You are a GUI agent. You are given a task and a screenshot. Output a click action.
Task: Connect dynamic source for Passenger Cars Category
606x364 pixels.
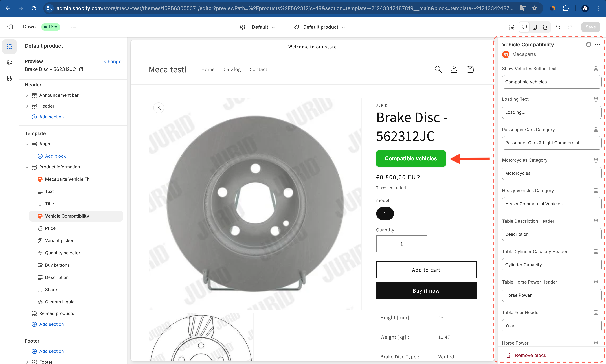click(x=596, y=130)
